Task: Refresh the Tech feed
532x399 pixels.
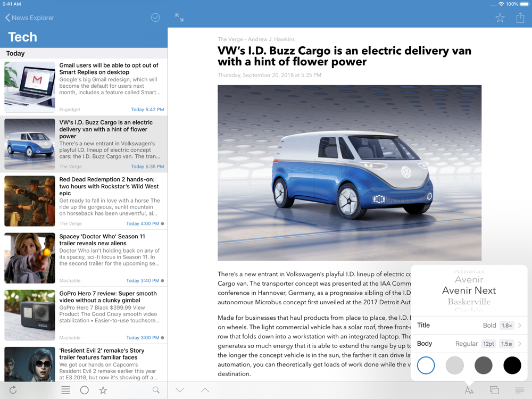Action: coord(13,390)
